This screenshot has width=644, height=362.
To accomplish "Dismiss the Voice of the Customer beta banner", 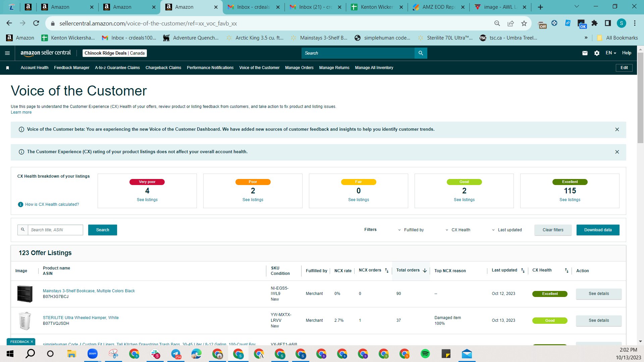I will (617, 129).
